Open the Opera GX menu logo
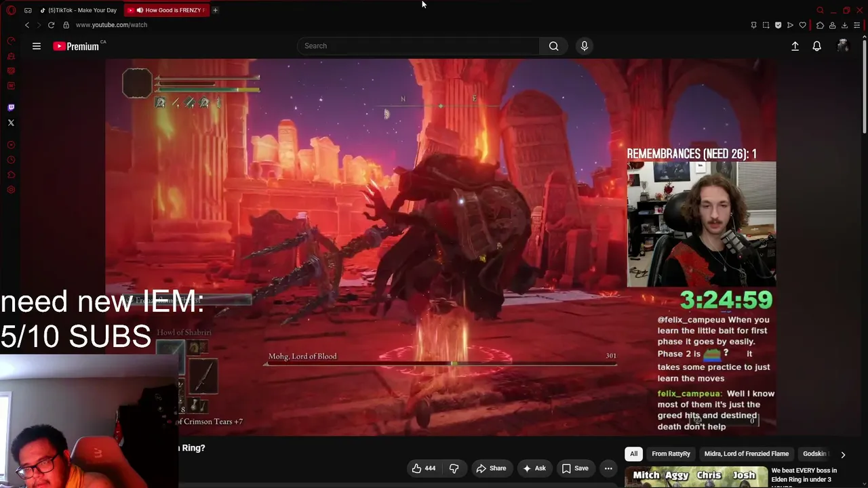 point(11,10)
